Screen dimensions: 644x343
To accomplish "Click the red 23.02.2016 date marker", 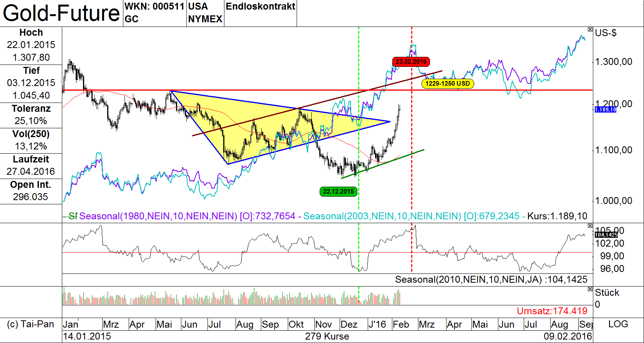I will click(411, 61).
